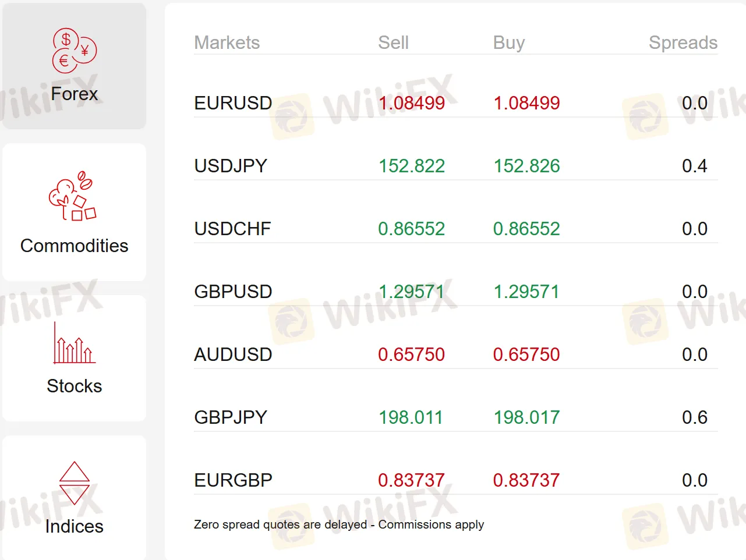Select the Stocks category label
The image size is (746, 560).
[x=75, y=386]
